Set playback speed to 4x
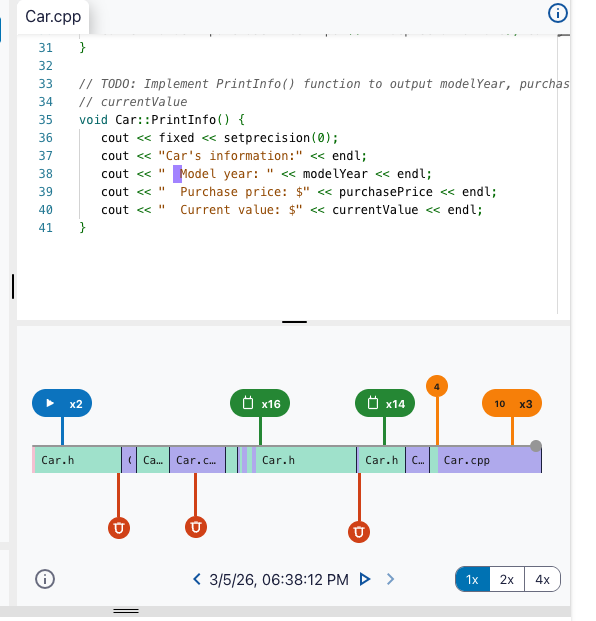Viewport: 596px width, 621px height. pos(542,579)
